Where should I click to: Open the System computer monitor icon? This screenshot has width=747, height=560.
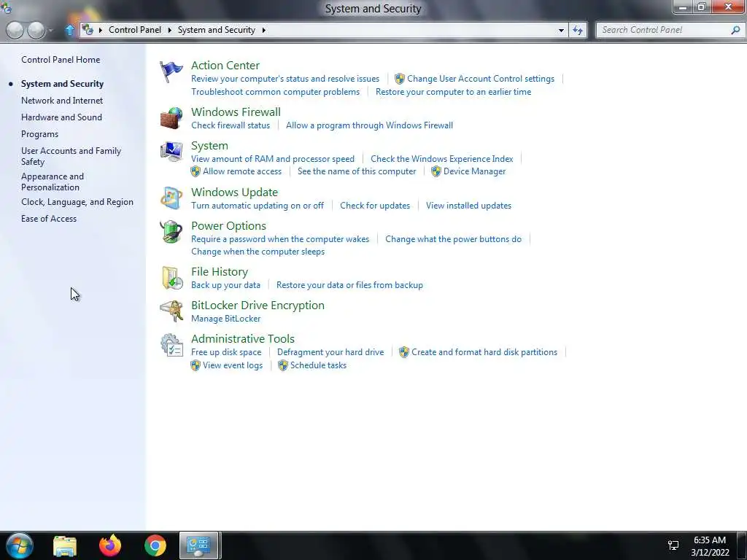tap(171, 152)
